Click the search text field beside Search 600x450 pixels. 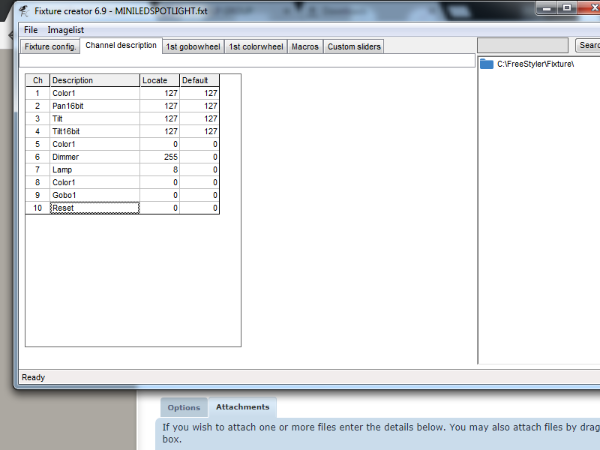click(525, 46)
